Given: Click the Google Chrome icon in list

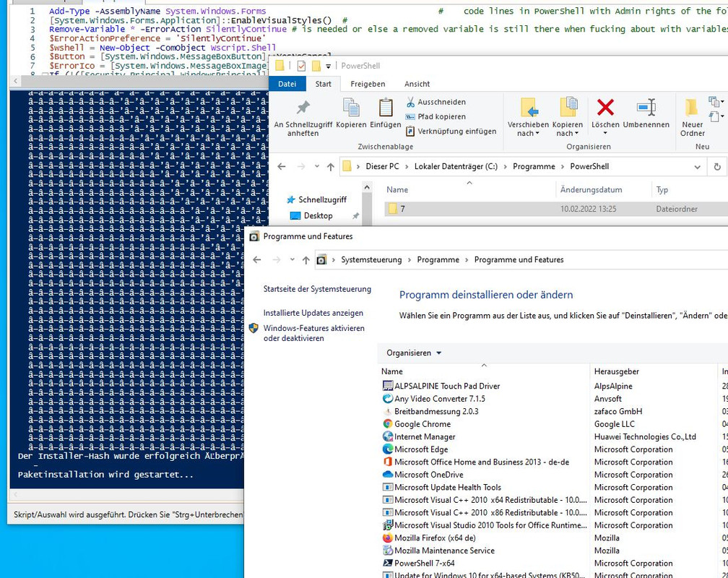Looking at the screenshot, I should pos(388,423).
